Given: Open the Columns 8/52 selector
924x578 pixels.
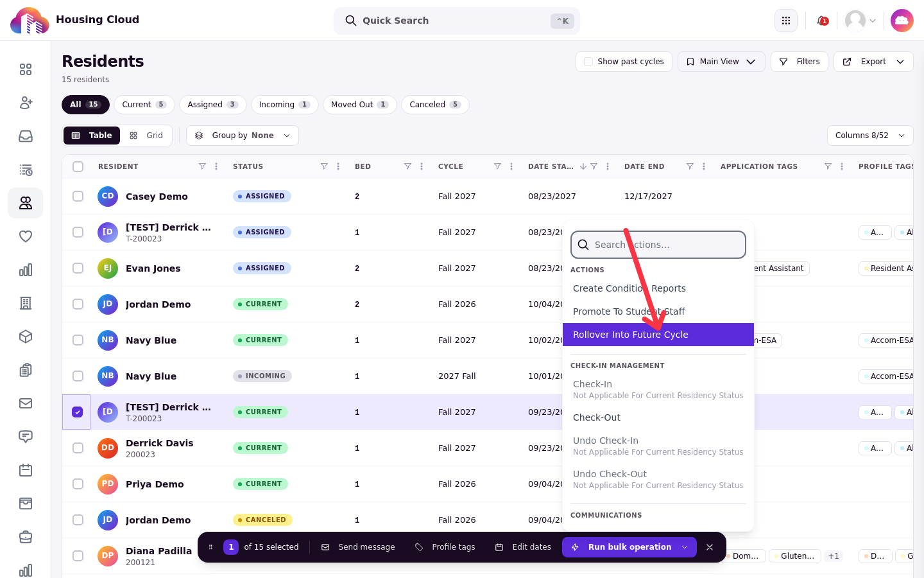Looking at the screenshot, I should [x=870, y=136].
